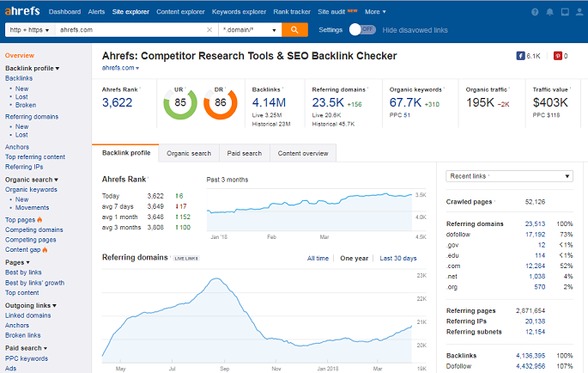The image size is (588, 373).
Task: Open Alerts in top navigation
Action: (96, 12)
